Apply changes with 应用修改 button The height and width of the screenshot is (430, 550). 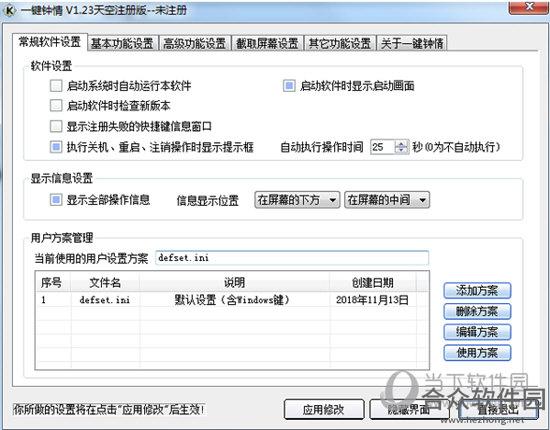click(324, 409)
